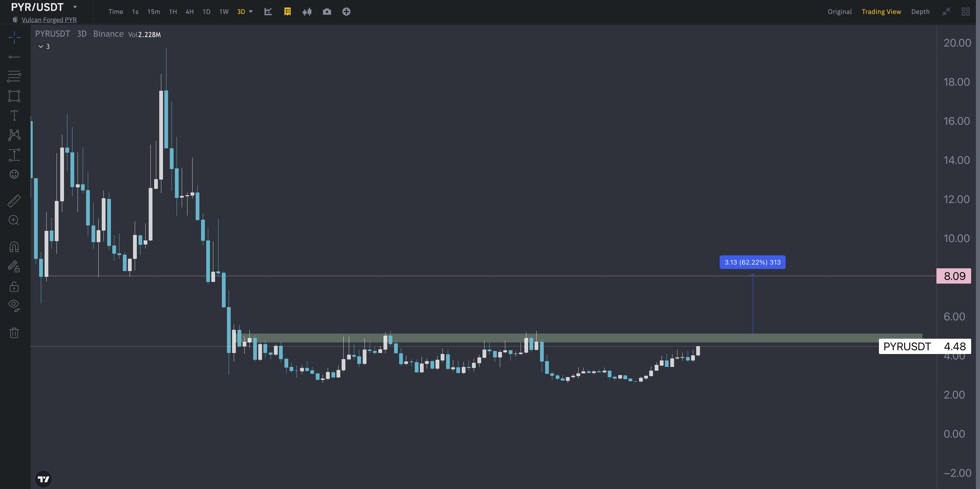
Task: Click the Vol 2.228M volume readout
Action: 145,35
